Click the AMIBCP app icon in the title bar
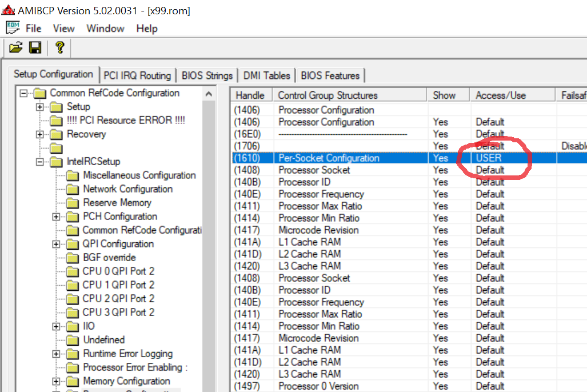Screen dimensions: 587x392 pos(8,10)
